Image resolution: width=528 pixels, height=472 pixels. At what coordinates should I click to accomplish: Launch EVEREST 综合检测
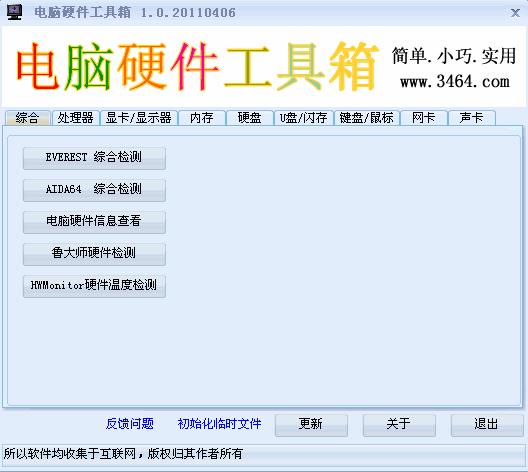[x=94, y=158]
